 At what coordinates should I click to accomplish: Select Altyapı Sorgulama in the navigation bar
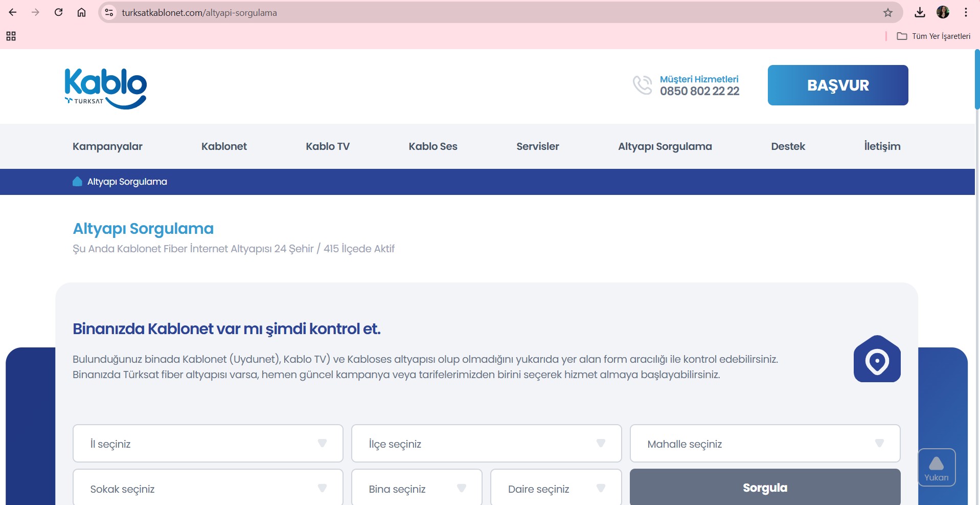point(665,146)
